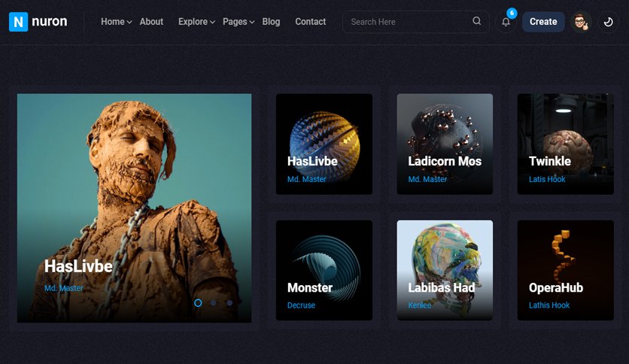This screenshot has height=364, width=629.
Task: Click the nuron brand name text
Action: click(x=50, y=21)
